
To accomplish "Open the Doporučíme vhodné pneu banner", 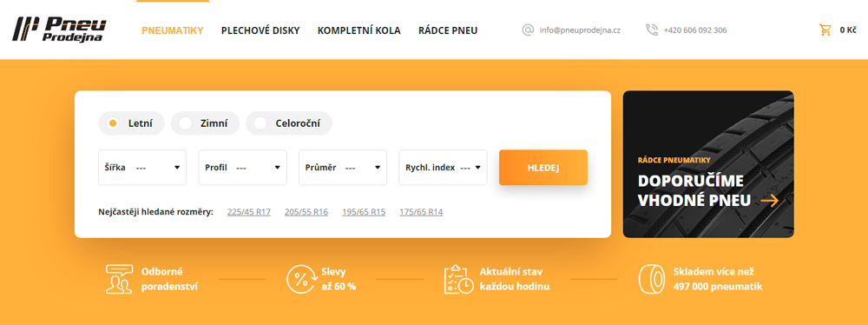I will tap(708, 164).
